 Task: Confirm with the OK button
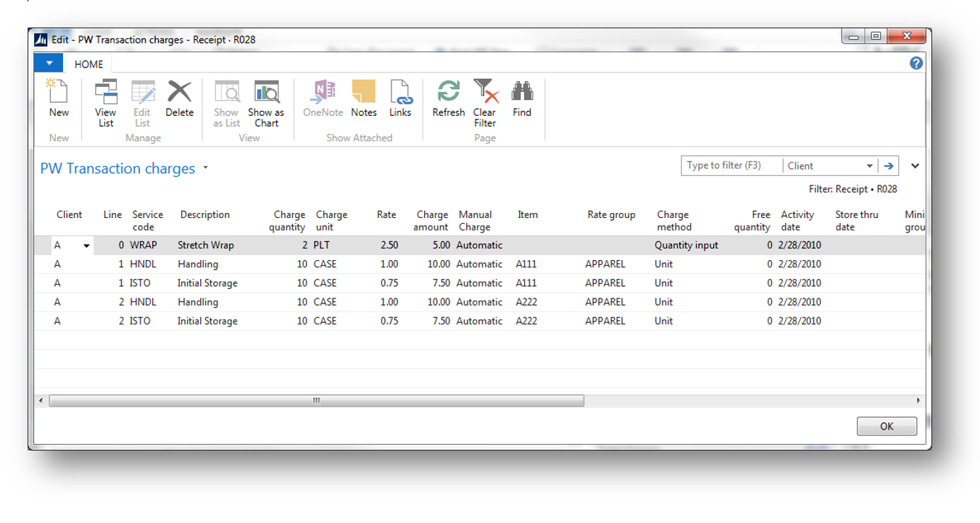(x=886, y=426)
